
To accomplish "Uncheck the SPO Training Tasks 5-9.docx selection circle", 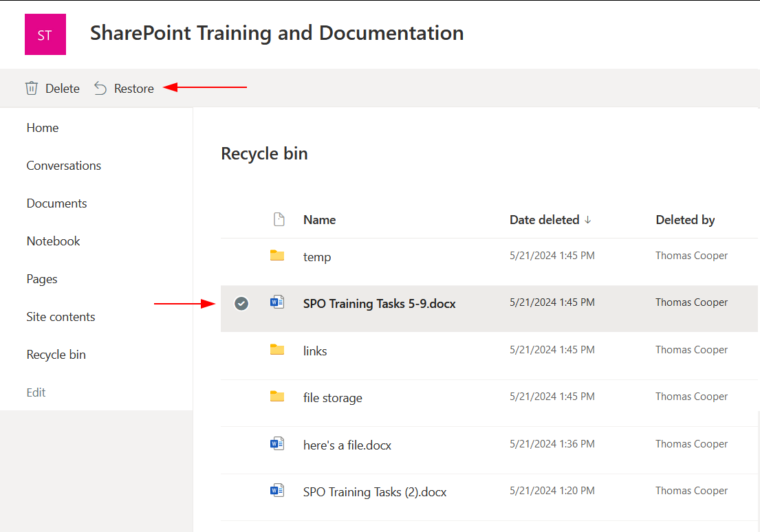I will pos(241,303).
